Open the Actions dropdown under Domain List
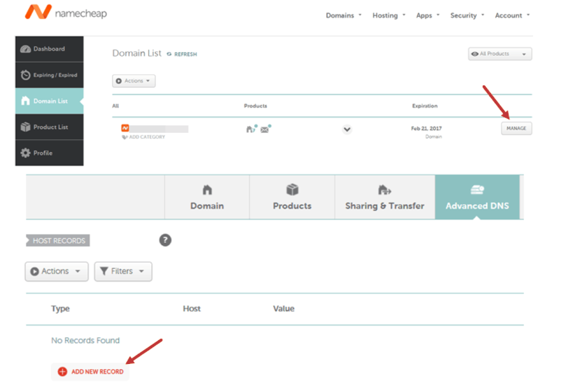The width and height of the screenshot is (561, 392). click(134, 81)
